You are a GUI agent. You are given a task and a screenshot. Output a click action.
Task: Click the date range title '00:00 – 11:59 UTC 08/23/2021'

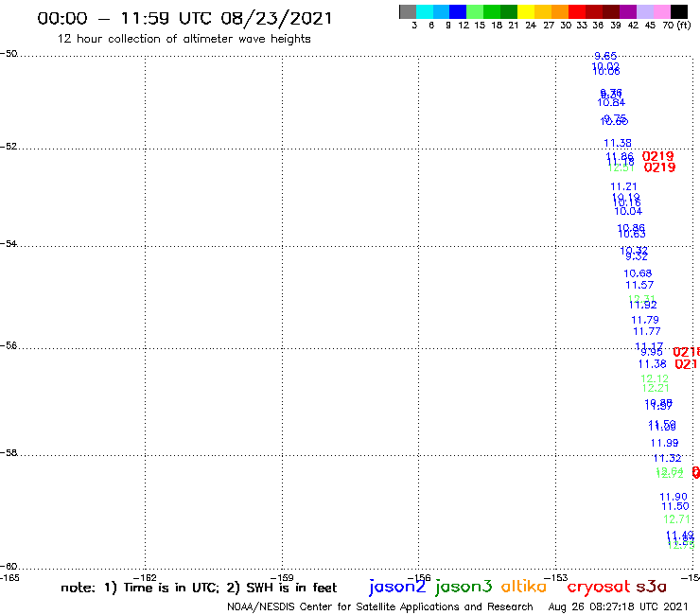point(184,18)
